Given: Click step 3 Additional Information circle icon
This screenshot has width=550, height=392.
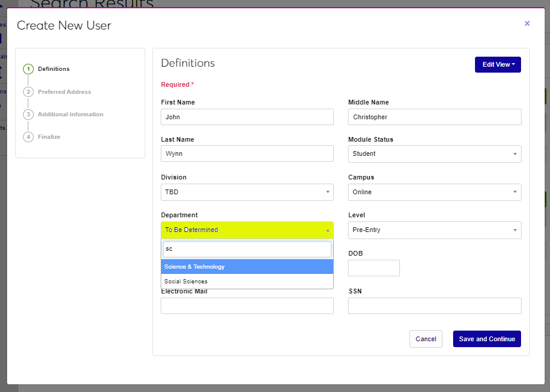Looking at the screenshot, I should (28, 115).
